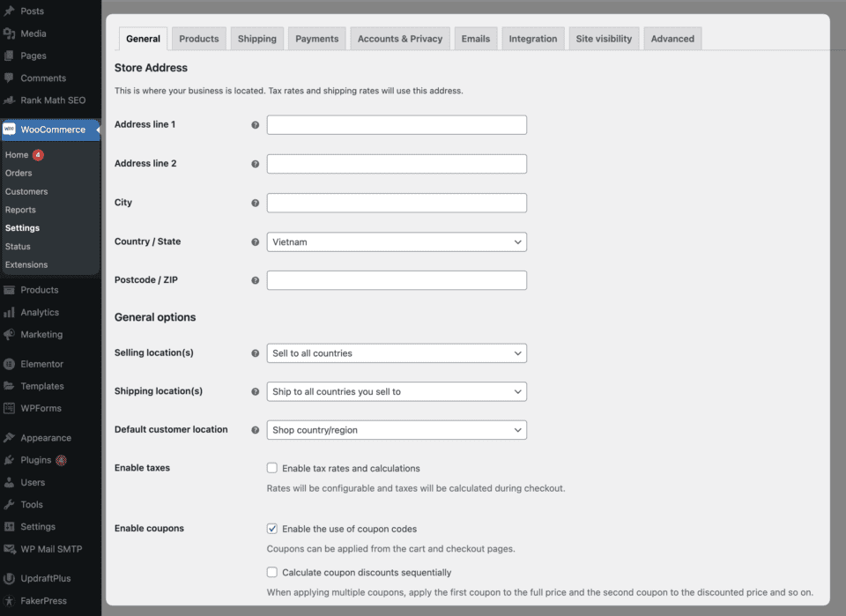Focus the Postcode / ZIP text field
This screenshot has width=846, height=616.
[x=397, y=280]
